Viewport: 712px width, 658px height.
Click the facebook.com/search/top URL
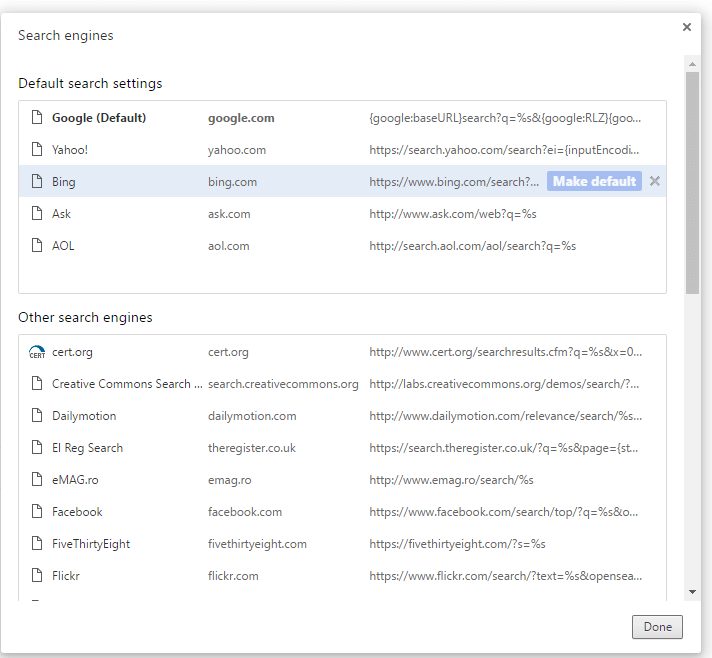click(504, 512)
